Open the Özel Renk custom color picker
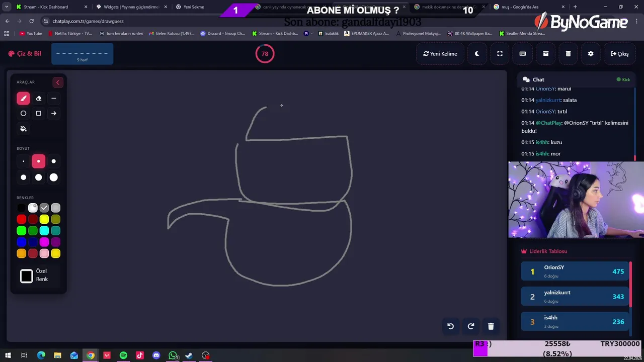This screenshot has width=644, height=362. (x=26, y=276)
